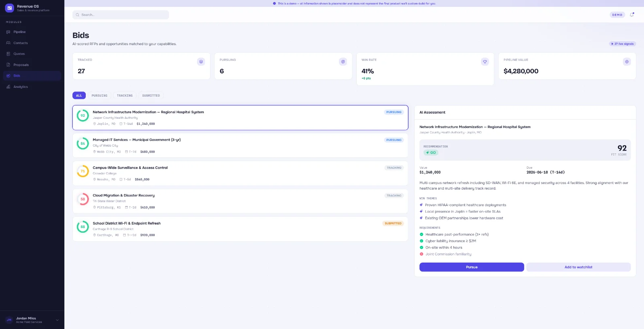Image resolution: width=644 pixels, height=329 pixels.
Task: Click the Joplin, MO location pin icon
Action: pos(95,124)
